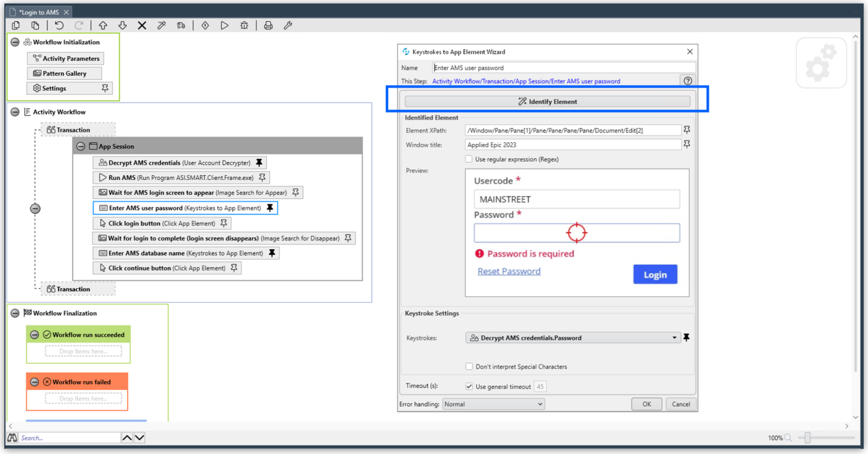Pin the Enter AMS user password step

[x=270, y=208]
